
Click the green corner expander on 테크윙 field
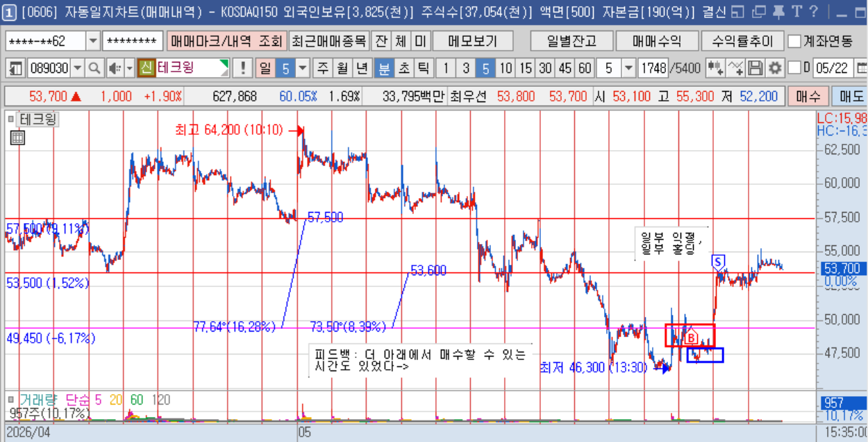coord(224,64)
